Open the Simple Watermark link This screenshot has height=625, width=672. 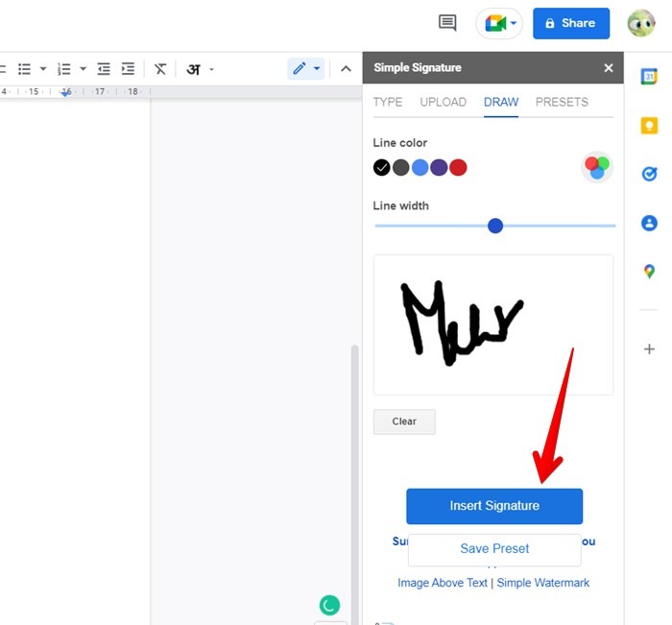point(543,583)
